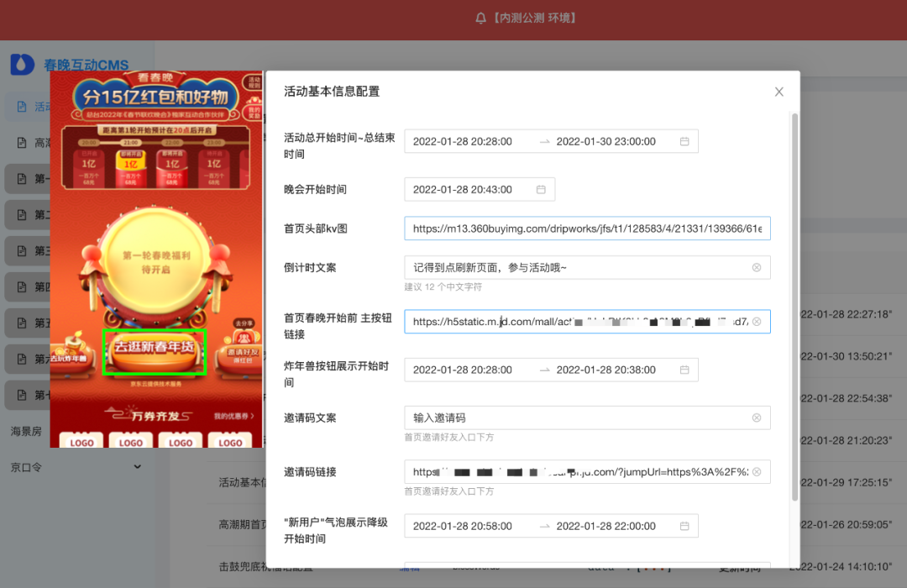Clear the 倒计时文案 input with its clear icon
907x588 pixels.
coord(756,267)
